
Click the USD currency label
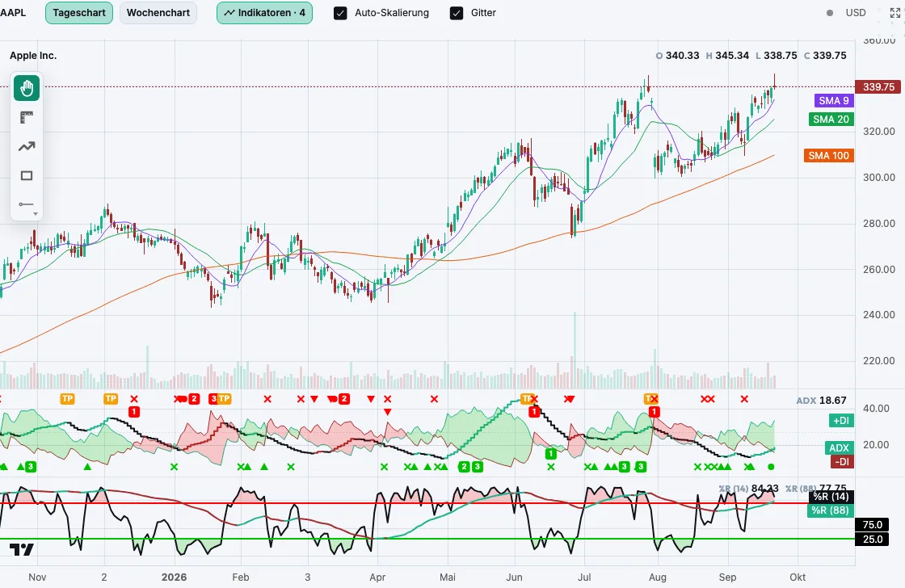coord(856,13)
